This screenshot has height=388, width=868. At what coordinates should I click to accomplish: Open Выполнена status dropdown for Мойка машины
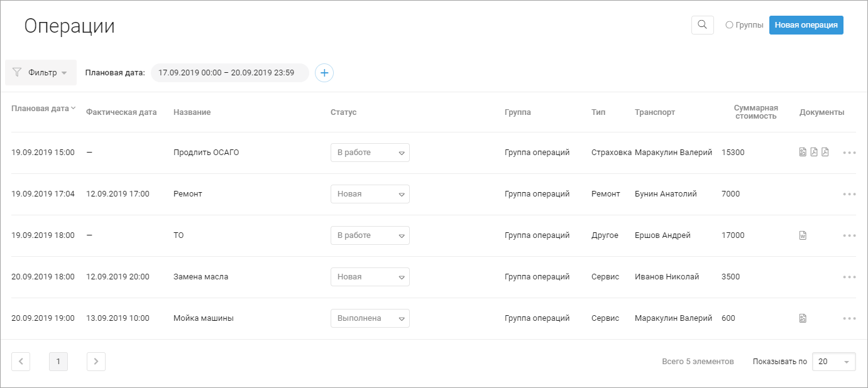tap(370, 318)
